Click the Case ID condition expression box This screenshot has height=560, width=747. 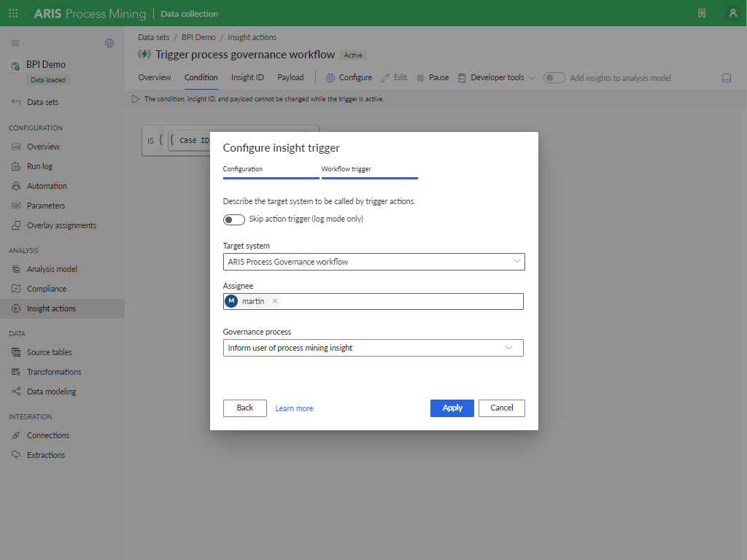(x=190, y=141)
